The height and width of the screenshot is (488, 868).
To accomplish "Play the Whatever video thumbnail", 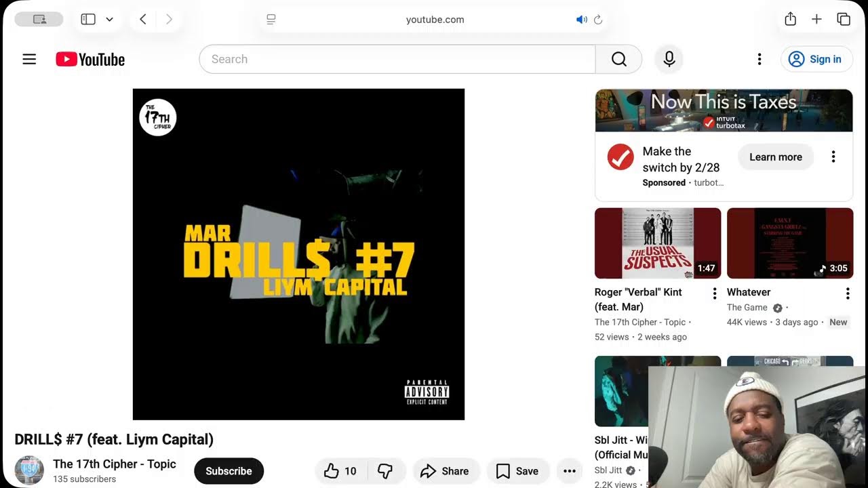I will coord(790,243).
